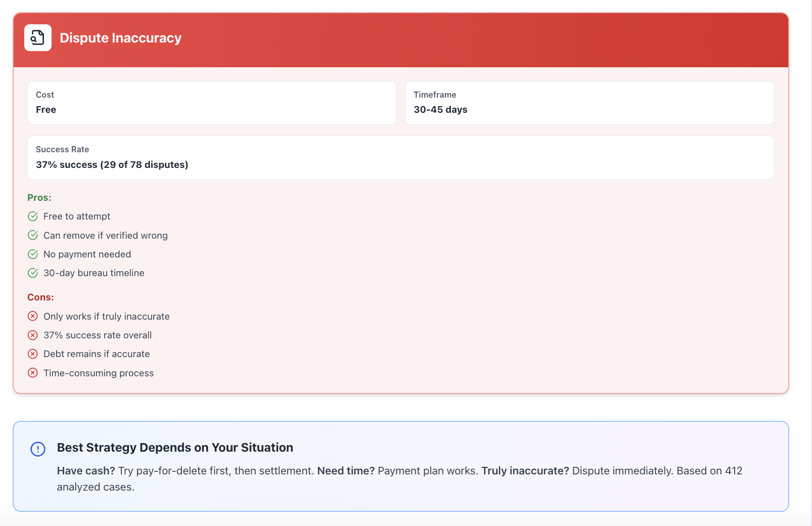
Task: Select the Dispute Inaccuracy header title
Action: pyautogui.click(x=120, y=38)
